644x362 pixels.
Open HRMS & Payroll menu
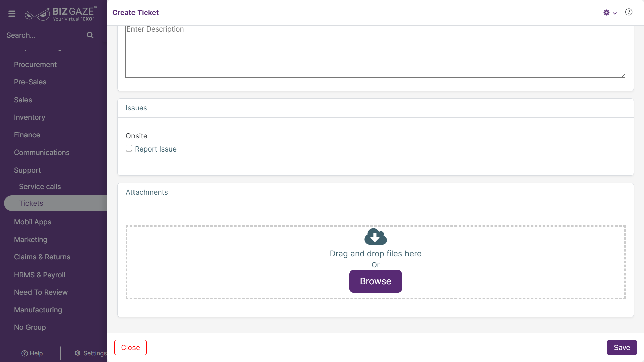[40, 275]
